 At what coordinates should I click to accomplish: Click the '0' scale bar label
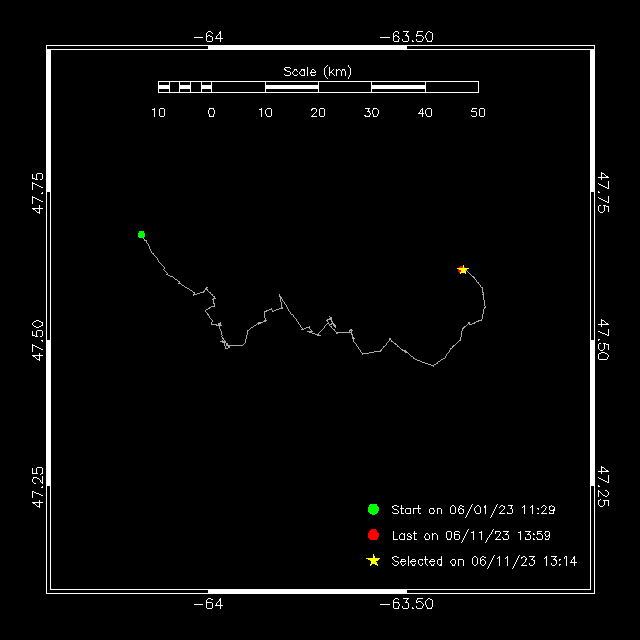click(211, 113)
